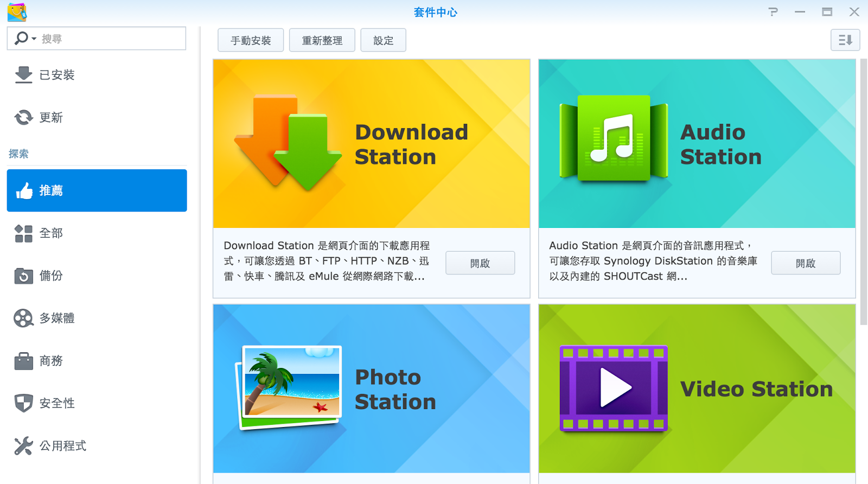Image resolution: width=868 pixels, height=484 pixels.
Task: Click the 安全性 shield icon
Action: click(x=23, y=403)
